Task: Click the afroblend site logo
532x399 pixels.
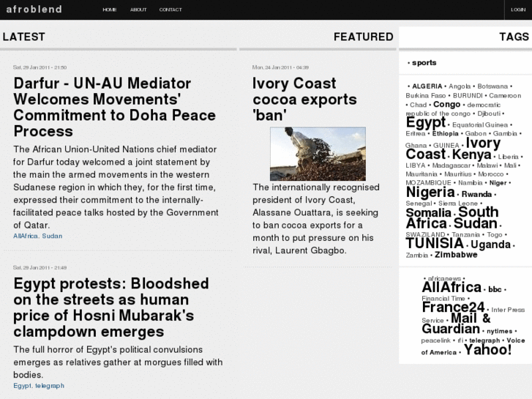Action: point(34,10)
